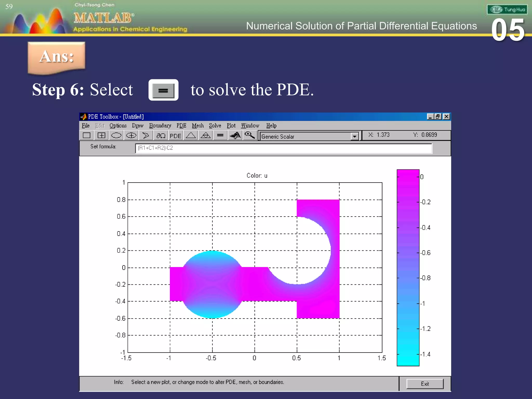Screen dimensions: 532x399
Task: Select the centered ellipse draw tool
Action: tap(131, 135)
